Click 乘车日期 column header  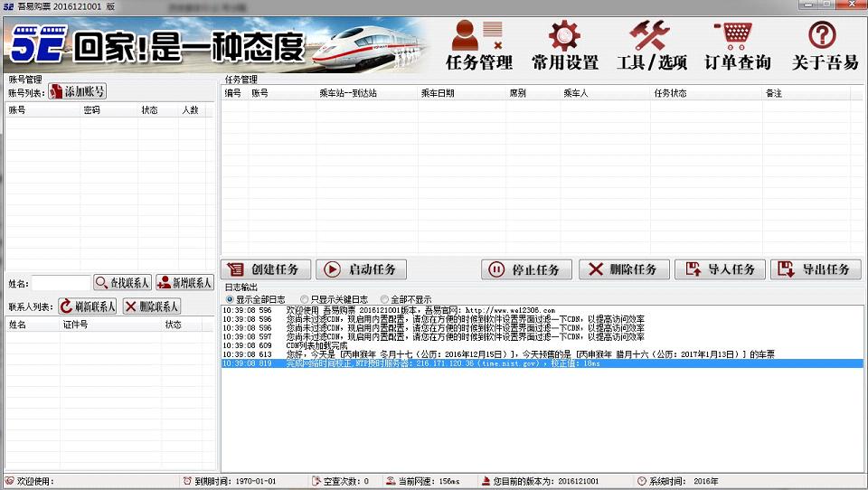[462, 93]
